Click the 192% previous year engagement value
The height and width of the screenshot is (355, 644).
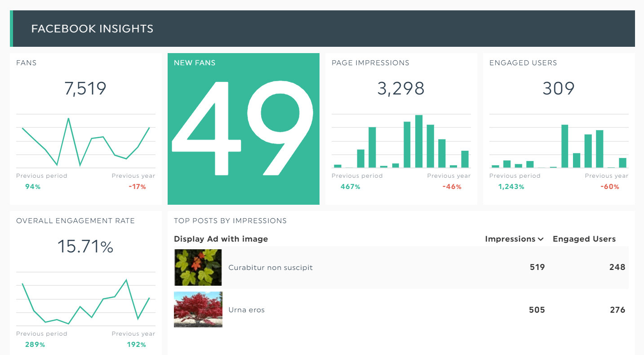click(137, 345)
